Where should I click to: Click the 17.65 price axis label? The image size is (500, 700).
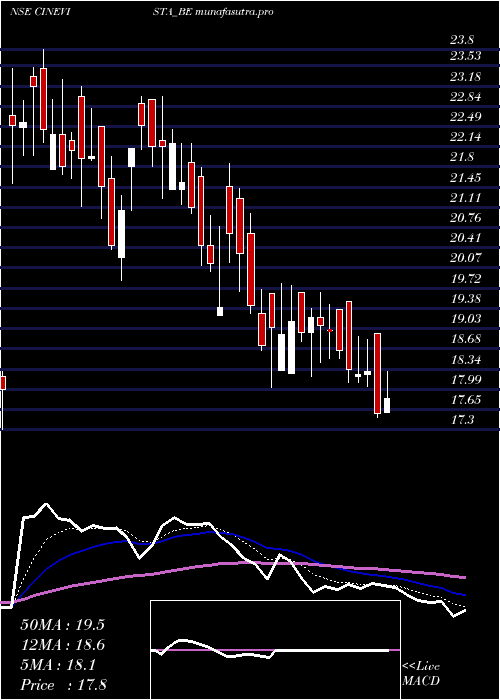465,400
